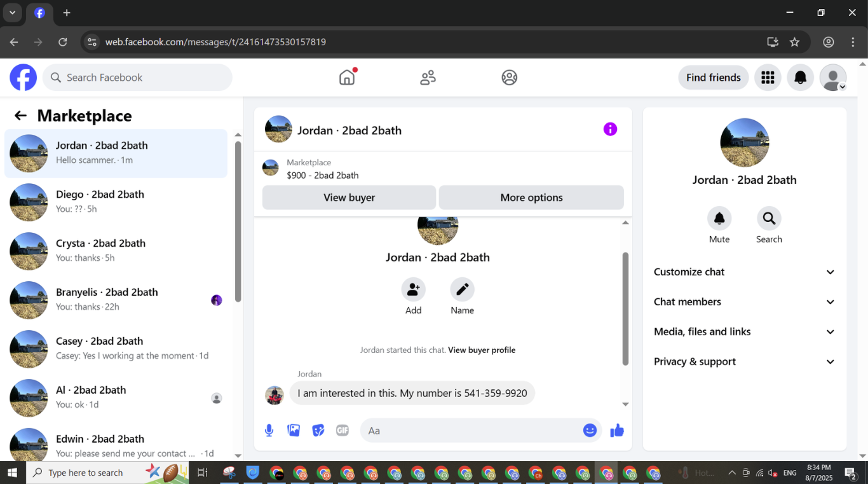The height and width of the screenshot is (484, 868).
Task: Open Crysta 2bad 2bath conversation
Action: pos(116,251)
